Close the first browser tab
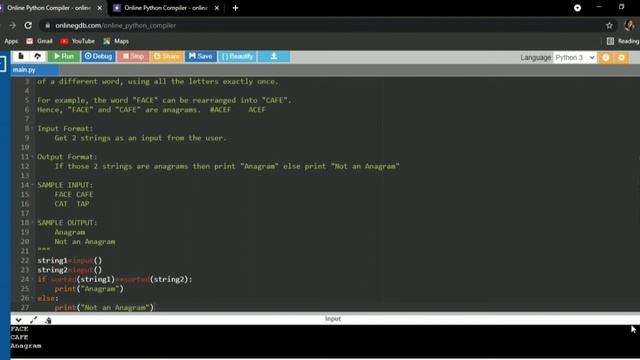640x360 pixels. (100, 8)
